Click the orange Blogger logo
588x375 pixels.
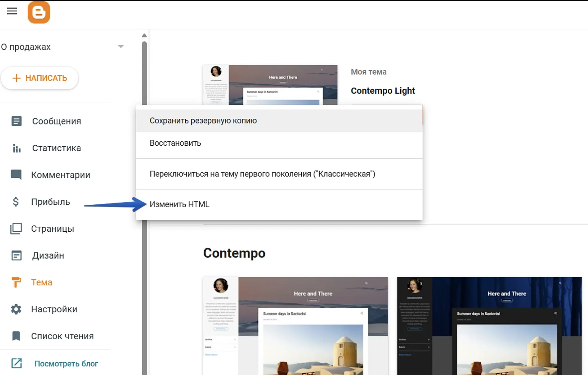pyautogui.click(x=39, y=12)
